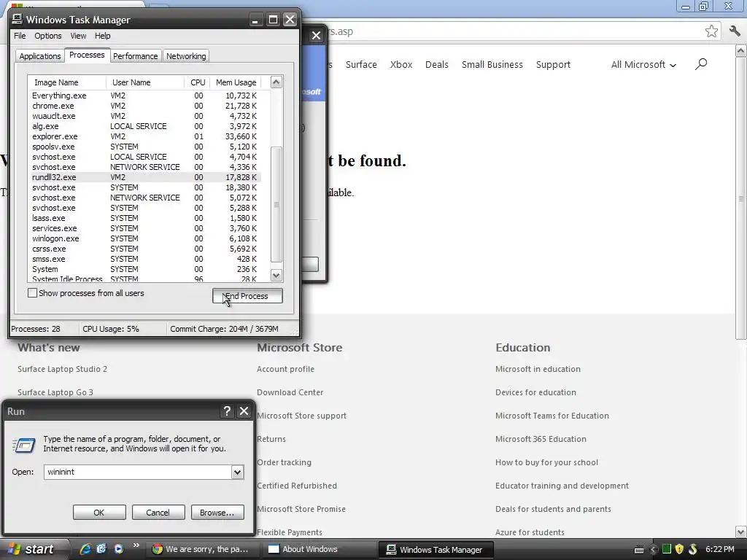Show hidden tray icons arrow
Screen dimensions: 747x560
[x=653, y=550]
